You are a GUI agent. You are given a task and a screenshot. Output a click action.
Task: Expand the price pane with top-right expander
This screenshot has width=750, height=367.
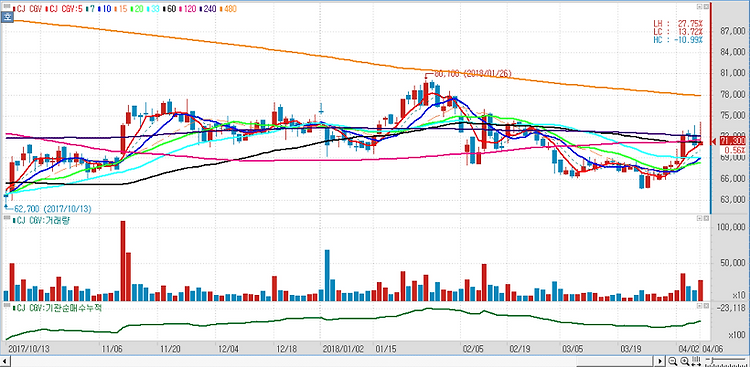(699, 7)
